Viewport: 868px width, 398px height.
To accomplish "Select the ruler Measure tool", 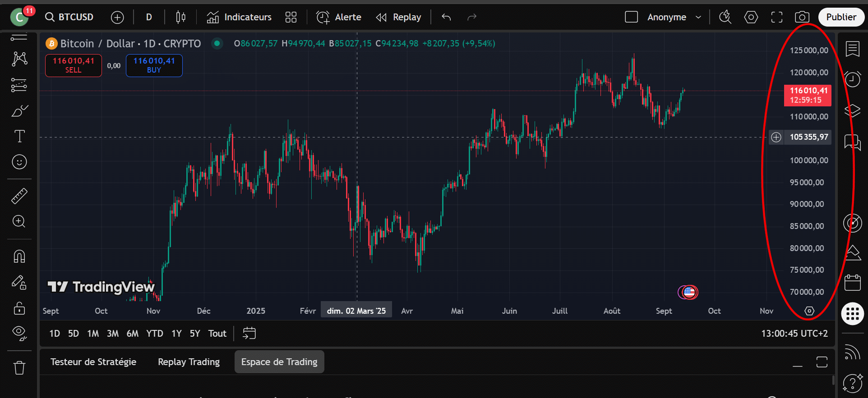I will click(19, 196).
